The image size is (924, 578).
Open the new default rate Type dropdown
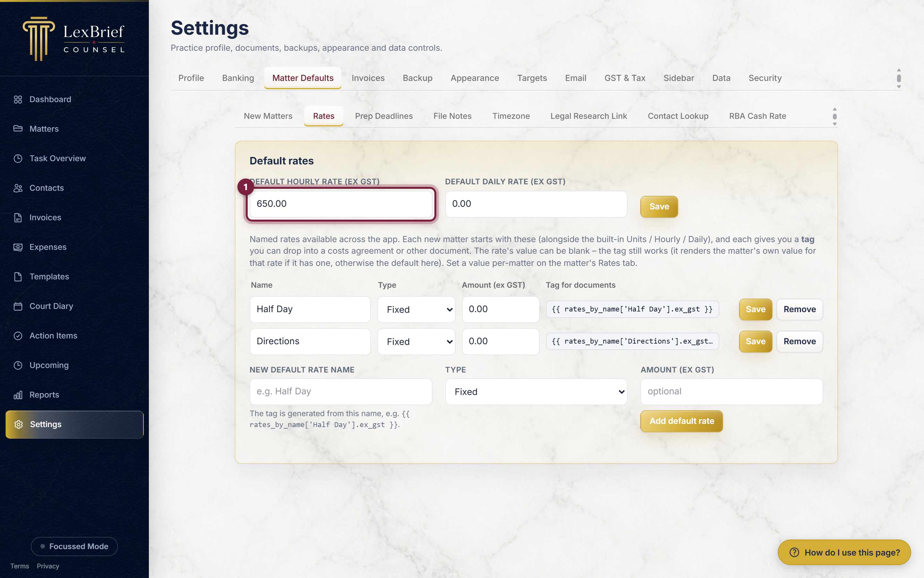tap(536, 392)
